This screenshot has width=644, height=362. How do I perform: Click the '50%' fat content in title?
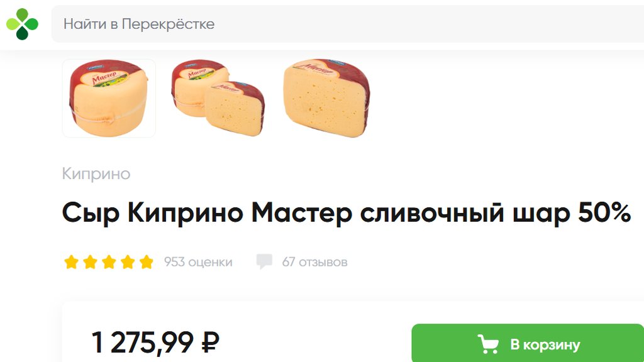(604, 212)
